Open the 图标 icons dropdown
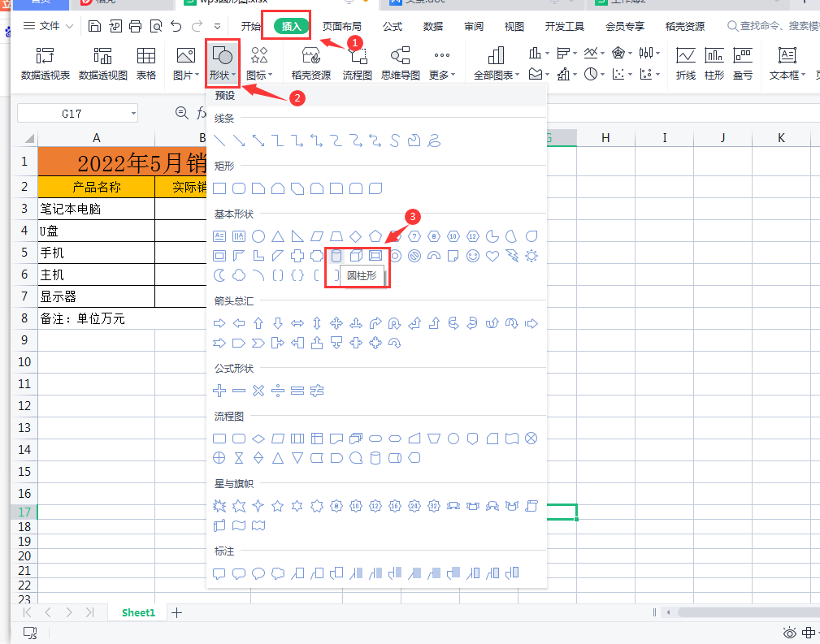The width and height of the screenshot is (820, 644). [259, 64]
